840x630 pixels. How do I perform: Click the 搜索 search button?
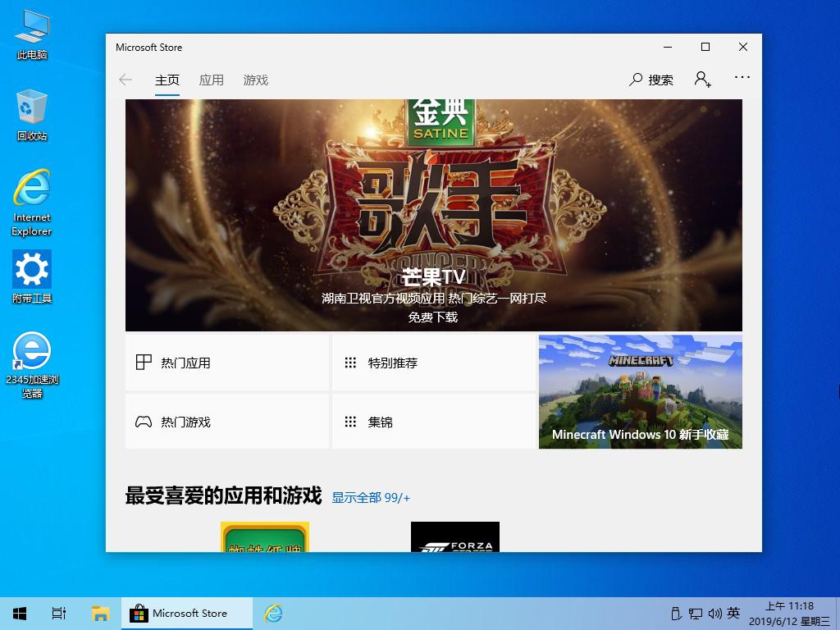point(651,80)
